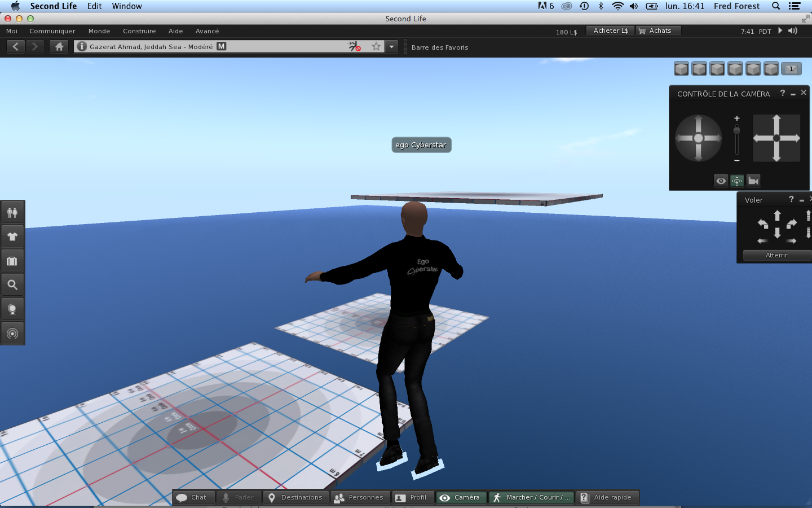Turn left using the Voler curved left arrow
This screenshot has width=812, height=508.
[x=763, y=224]
